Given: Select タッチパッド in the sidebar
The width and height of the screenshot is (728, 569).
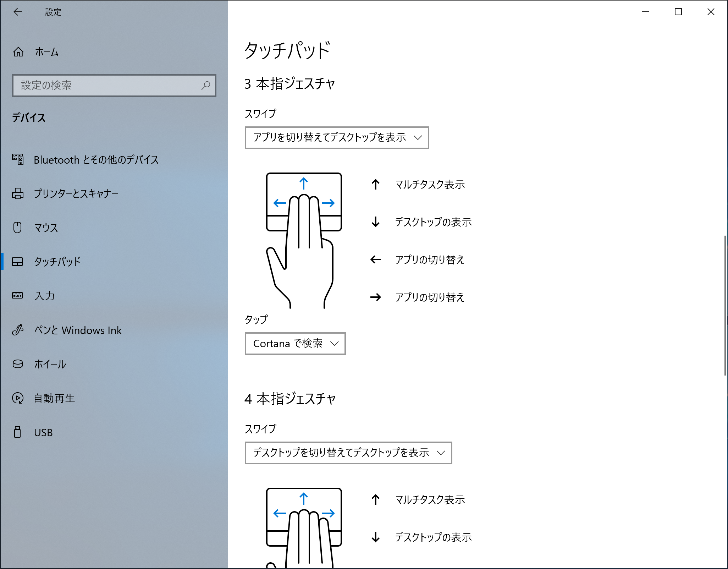Looking at the screenshot, I should click(x=57, y=262).
